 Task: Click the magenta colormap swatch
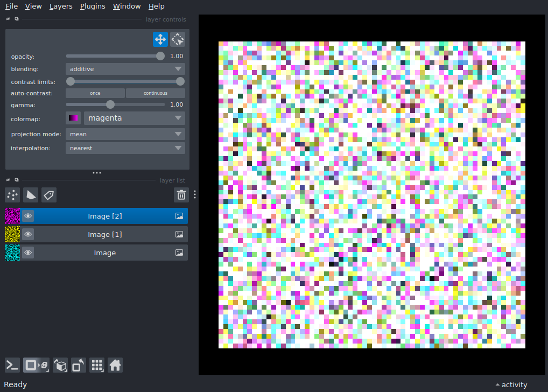(73, 117)
